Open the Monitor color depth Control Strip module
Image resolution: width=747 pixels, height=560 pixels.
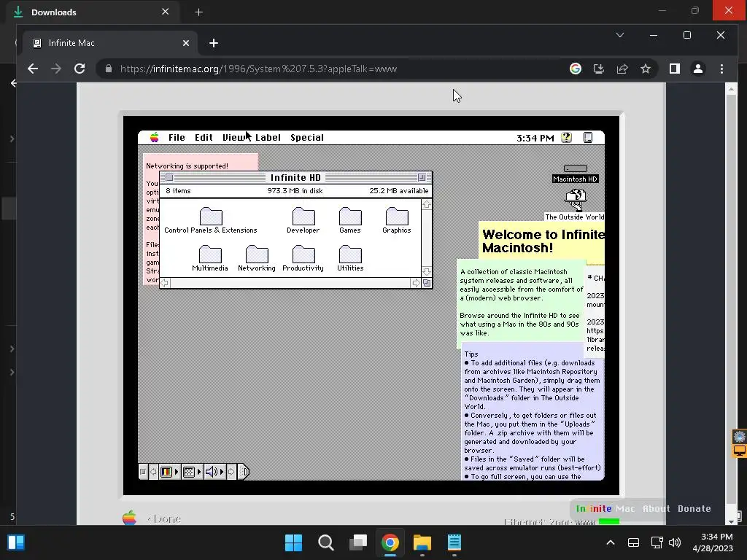pyautogui.click(x=169, y=472)
